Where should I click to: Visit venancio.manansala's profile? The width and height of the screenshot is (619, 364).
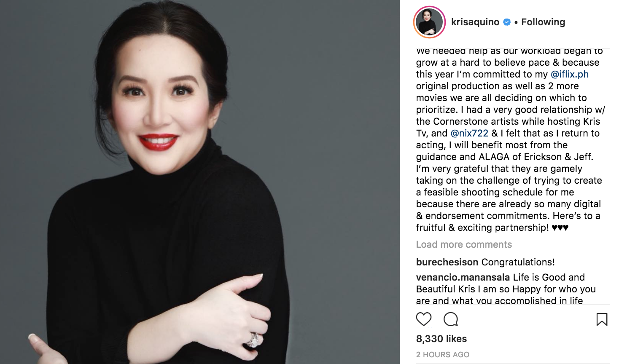(463, 277)
